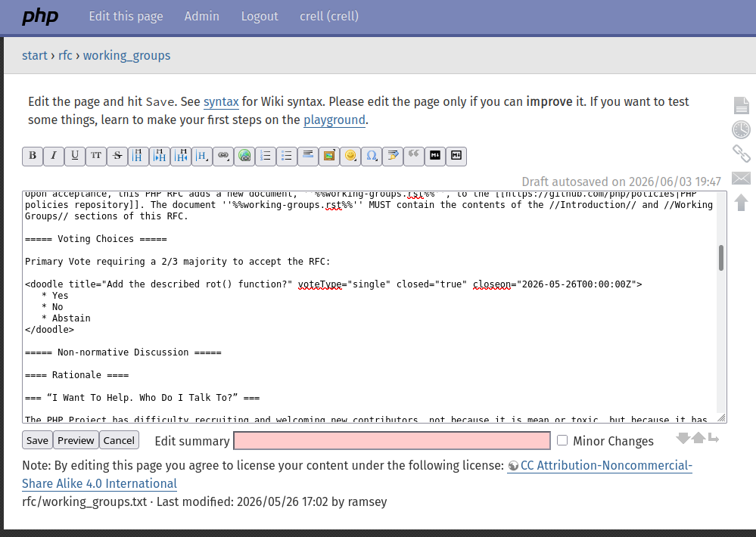Insert signature from toolbar
This screenshot has height=537, width=756.
pos(393,156)
